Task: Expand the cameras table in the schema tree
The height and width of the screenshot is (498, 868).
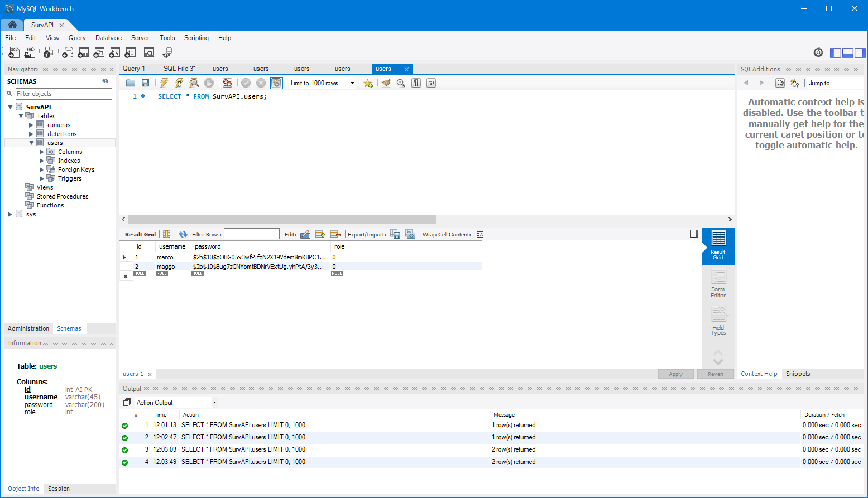Action: tap(31, 125)
